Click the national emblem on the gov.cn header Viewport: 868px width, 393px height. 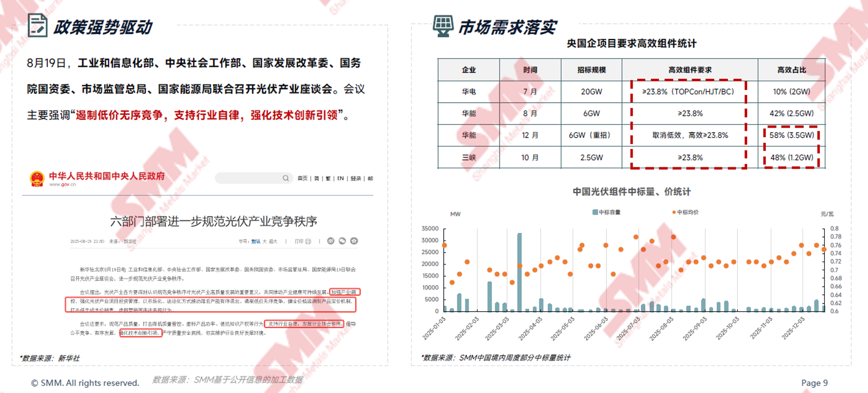[x=37, y=178]
